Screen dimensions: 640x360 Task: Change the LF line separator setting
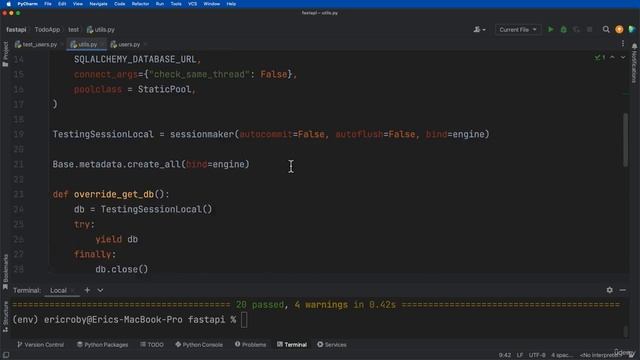520,355
